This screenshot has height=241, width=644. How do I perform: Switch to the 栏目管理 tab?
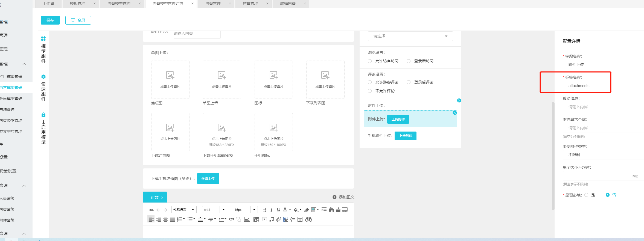(250, 3)
